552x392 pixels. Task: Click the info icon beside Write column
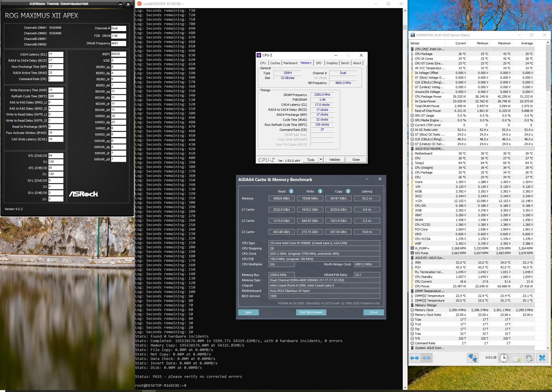pos(320,191)
